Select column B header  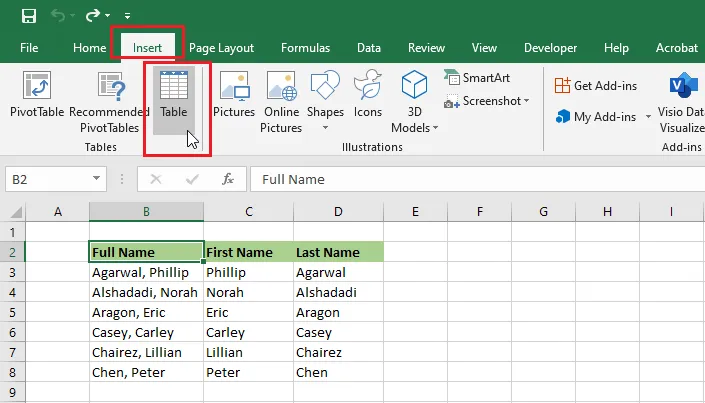[147, 211]
